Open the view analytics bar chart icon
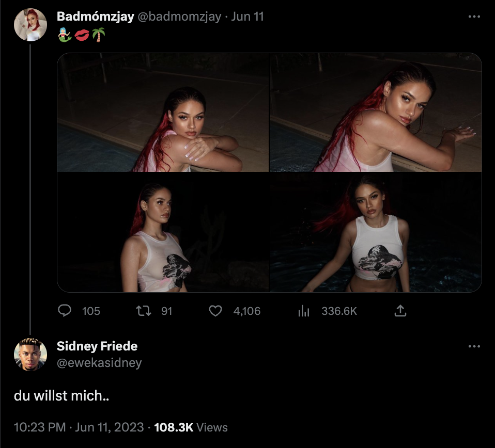This screenshot has height=448, width=495. 304,311
